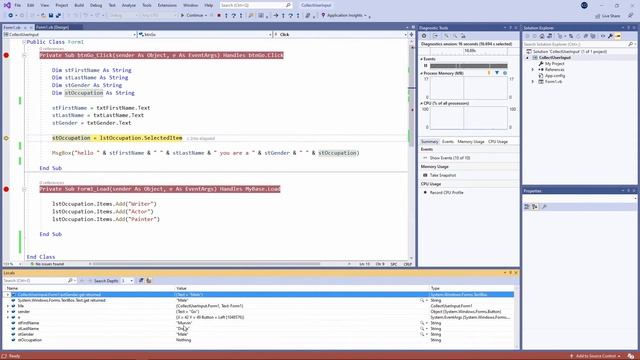This screenshot has width=640, height=360.
Task: Click Diagnostic Tools select tools icon
Action: 436,36
